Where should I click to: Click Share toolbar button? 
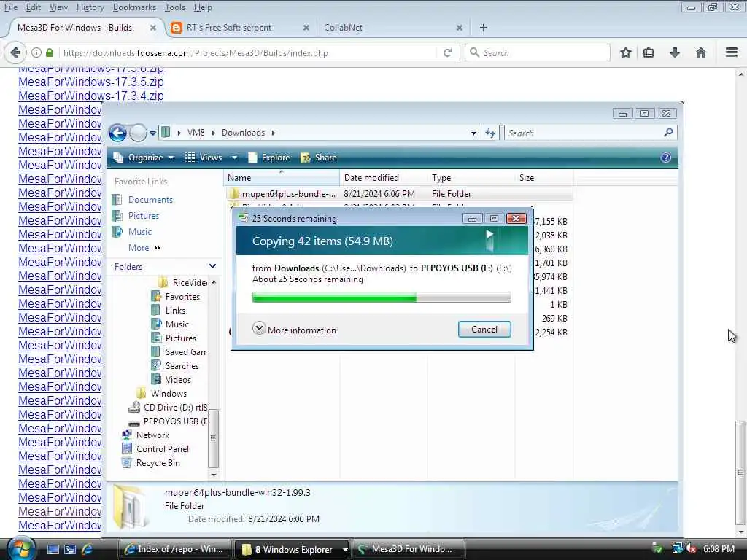click(319, 157)
